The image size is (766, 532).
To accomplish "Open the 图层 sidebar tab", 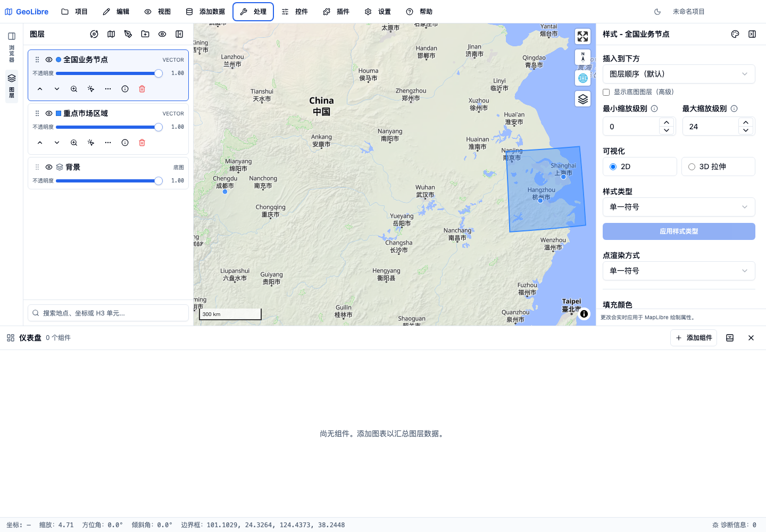I will pyautogui.click(x=12, y=86).
